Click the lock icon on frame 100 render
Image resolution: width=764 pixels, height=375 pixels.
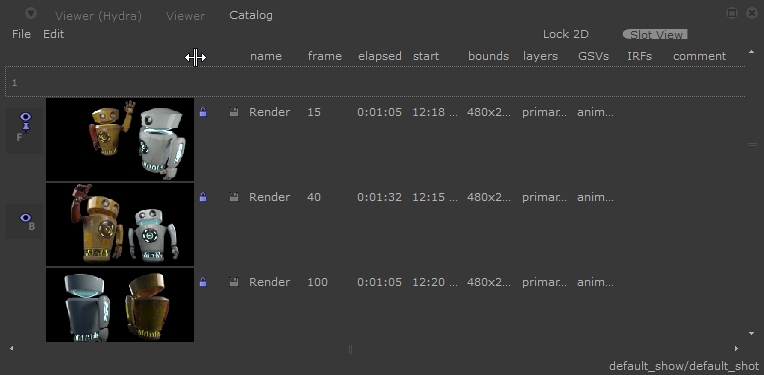click(203, 282)
